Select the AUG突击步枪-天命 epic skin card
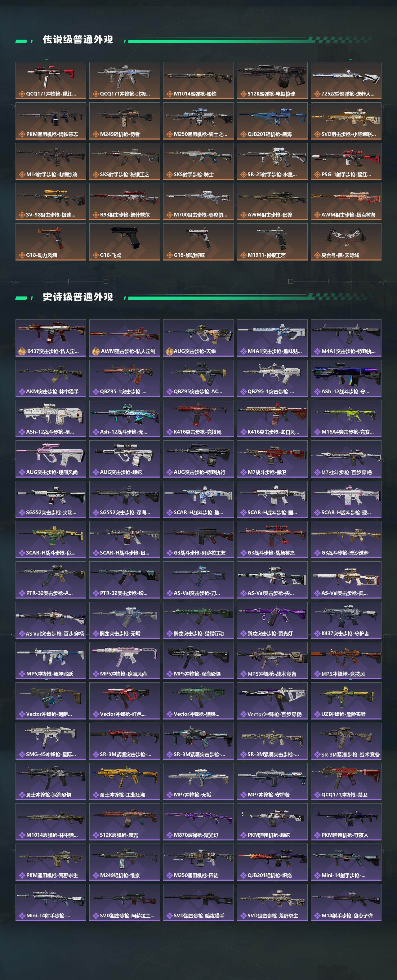The width and height of the screenshot is (397, 980). 198,338
